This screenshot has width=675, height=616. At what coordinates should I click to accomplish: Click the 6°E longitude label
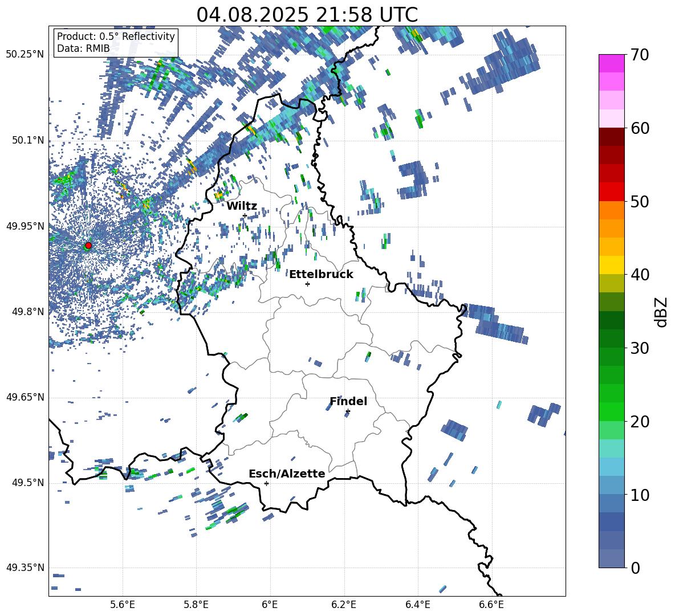click(270, 605)
